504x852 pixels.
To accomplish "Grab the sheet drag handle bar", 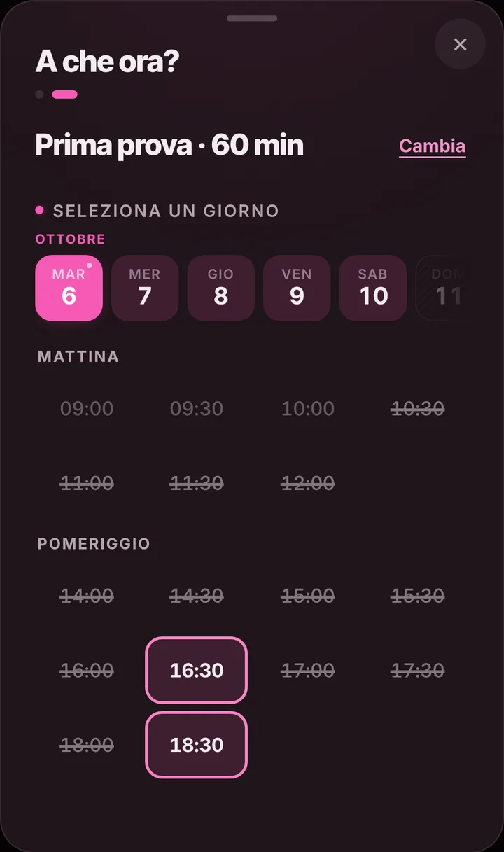I will [252, 18].
